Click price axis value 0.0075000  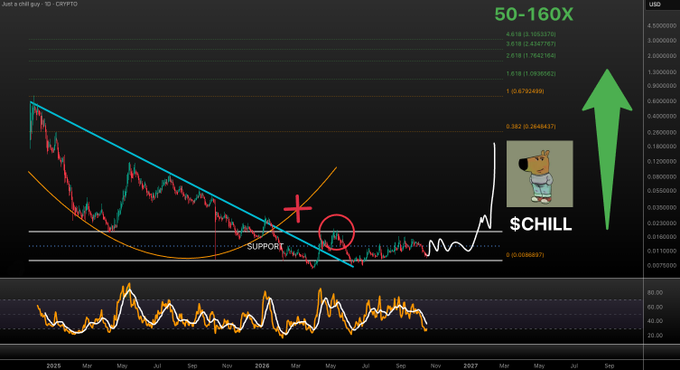coord(662,265)
